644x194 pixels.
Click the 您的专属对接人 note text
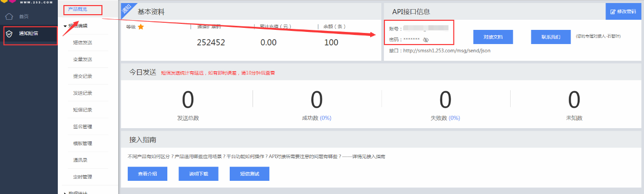pyautogui.click(x=598, y=36)
